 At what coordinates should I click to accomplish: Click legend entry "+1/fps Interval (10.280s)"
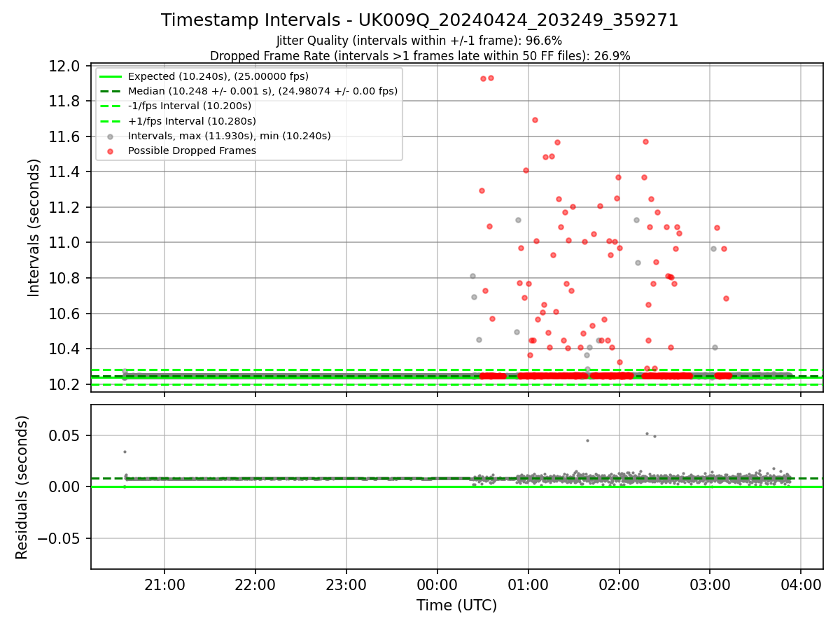pos(191,121)
